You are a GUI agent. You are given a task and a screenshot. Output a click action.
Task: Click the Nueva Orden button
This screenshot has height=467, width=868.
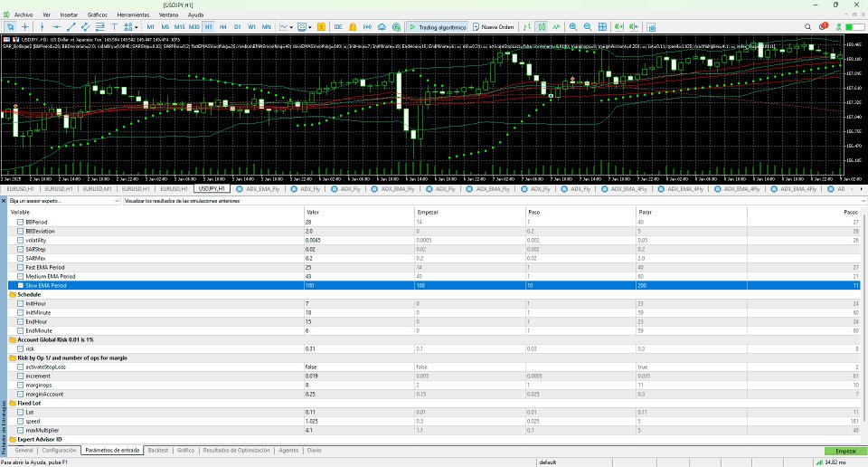click(x=494, y=26)
